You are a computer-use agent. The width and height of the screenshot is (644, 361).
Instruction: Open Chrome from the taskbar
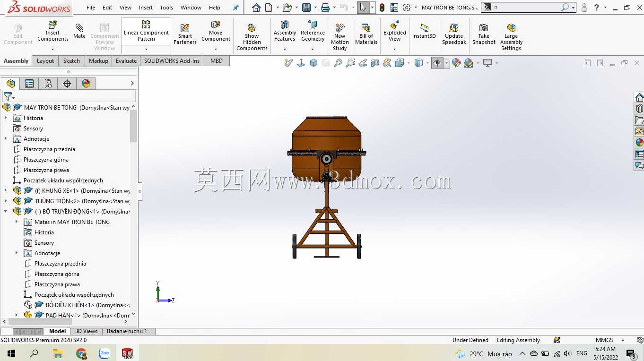(x=81, y=353)
